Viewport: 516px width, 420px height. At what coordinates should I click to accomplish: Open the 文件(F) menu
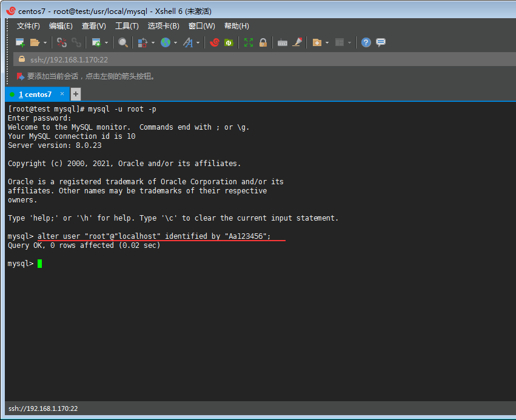(28, 26)
